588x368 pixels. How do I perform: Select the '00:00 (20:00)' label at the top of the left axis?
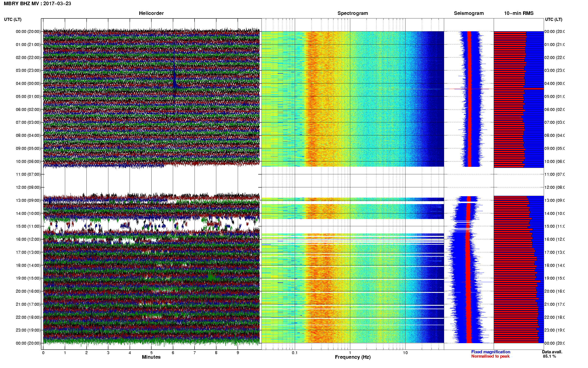coord(28,32)
